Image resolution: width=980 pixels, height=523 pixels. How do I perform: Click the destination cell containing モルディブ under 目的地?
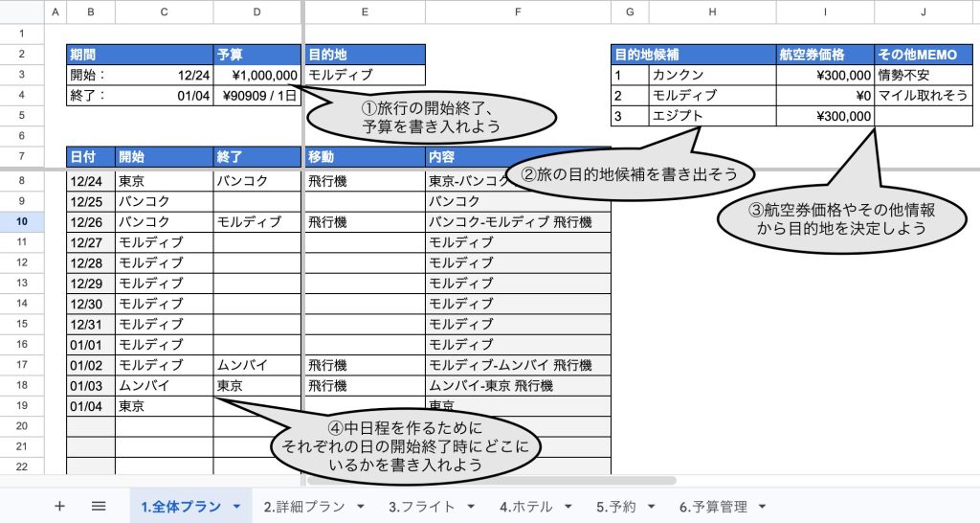pyautogui.click(x=364, y=75)
